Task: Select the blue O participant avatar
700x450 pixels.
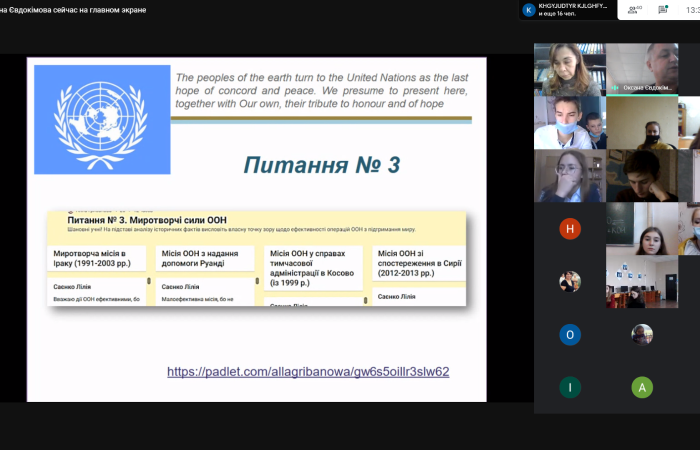Action: [x=570, y=335]
